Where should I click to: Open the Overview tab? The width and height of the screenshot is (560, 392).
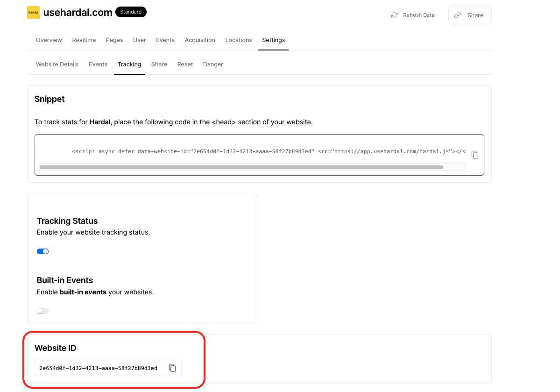coord(49,40)
